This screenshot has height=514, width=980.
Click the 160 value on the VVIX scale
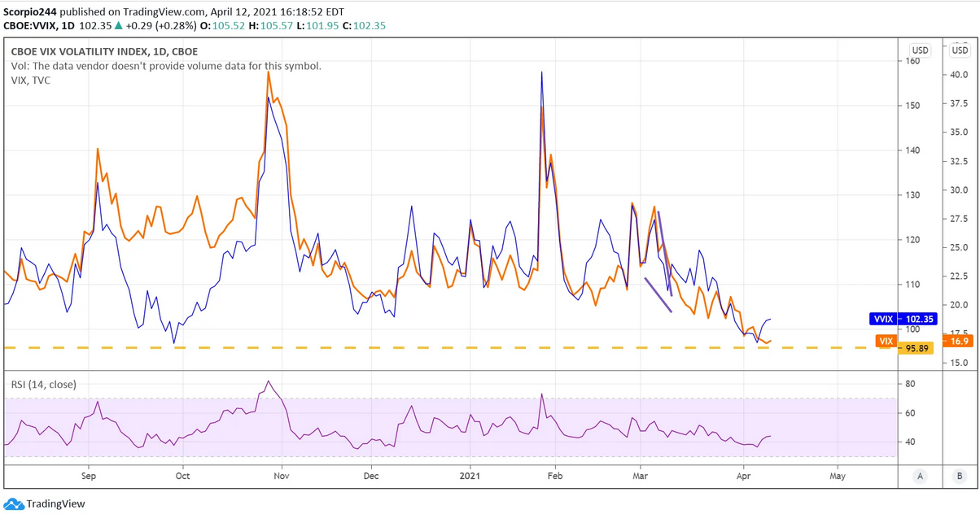(912, 61)
